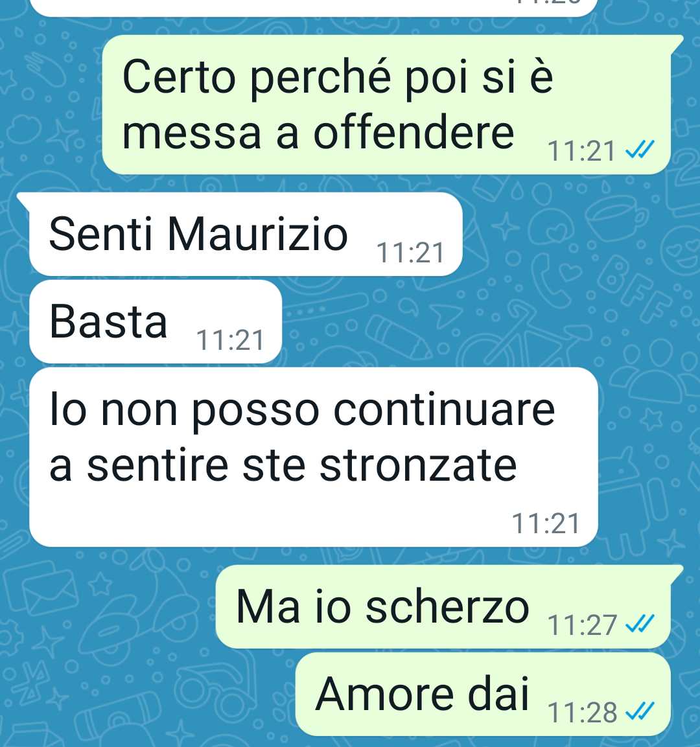Select the 'Amore dai' message bubble
The image size is (700, 747).
click(x=483, y=694)
